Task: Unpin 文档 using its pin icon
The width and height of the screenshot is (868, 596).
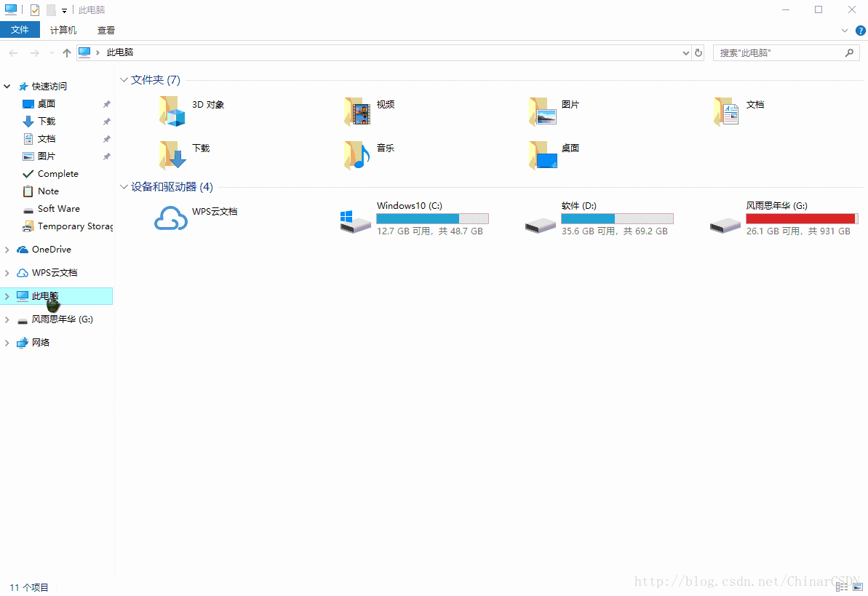Action: [107, 139]
